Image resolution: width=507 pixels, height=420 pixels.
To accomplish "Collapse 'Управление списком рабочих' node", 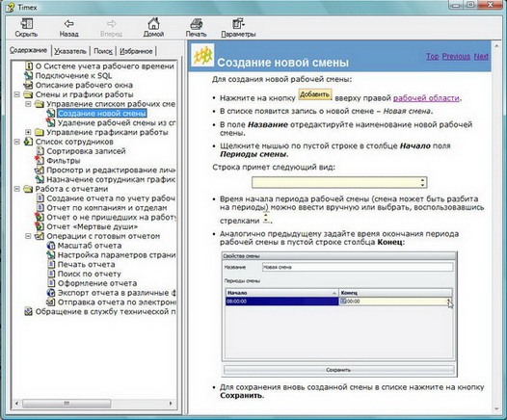I will [x=28, y=104].
